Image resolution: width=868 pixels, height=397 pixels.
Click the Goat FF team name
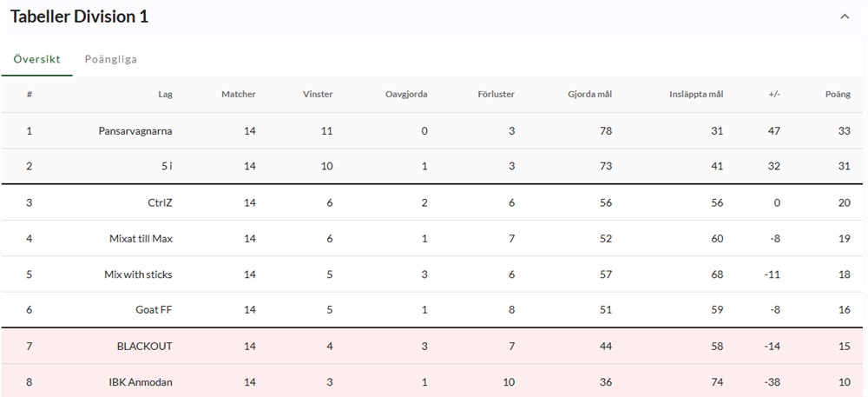pyautogui.click(x=154, y=310)
